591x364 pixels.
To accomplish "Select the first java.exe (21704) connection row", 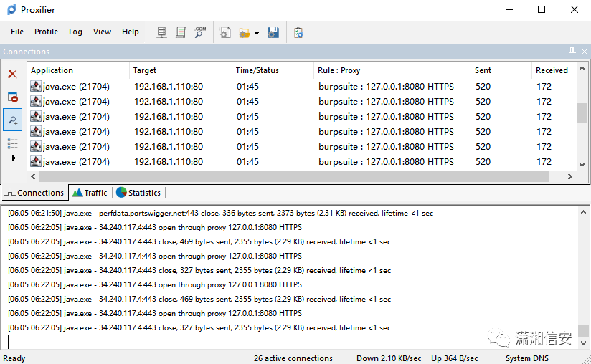I will click(x=301, y=87).
